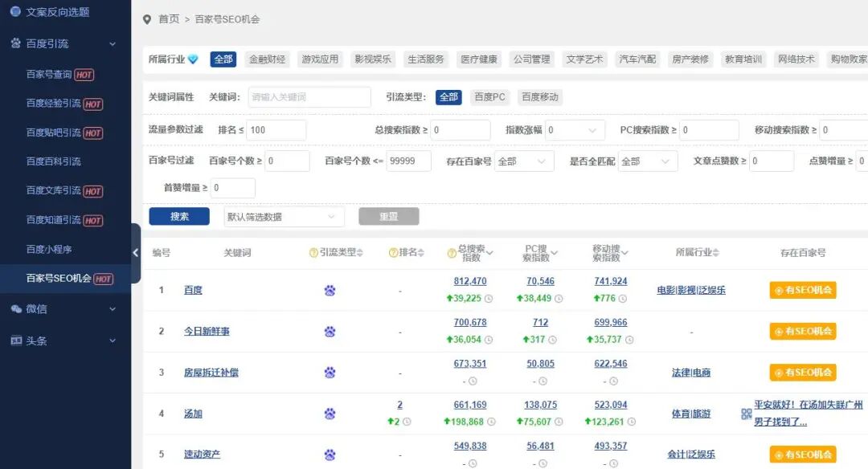
Task: Select 游戏应用 industry filter
Action: pos(320,59)
